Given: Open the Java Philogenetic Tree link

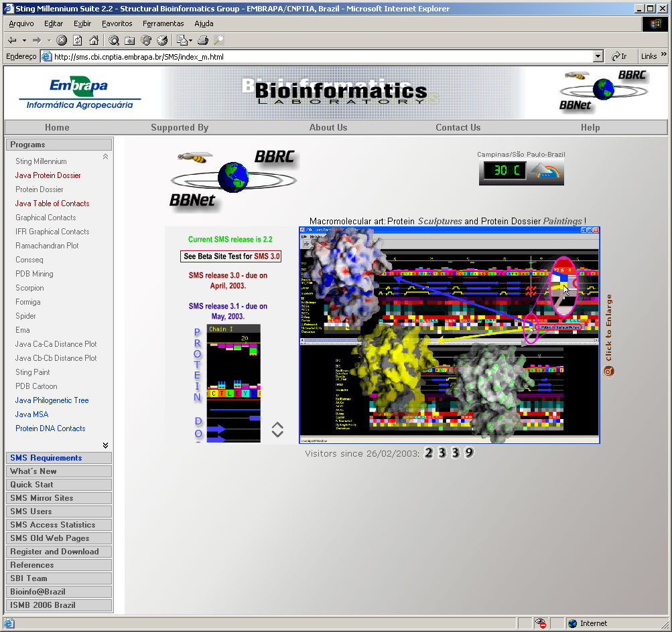Looking at the screenshot, I should coord(52,400).
